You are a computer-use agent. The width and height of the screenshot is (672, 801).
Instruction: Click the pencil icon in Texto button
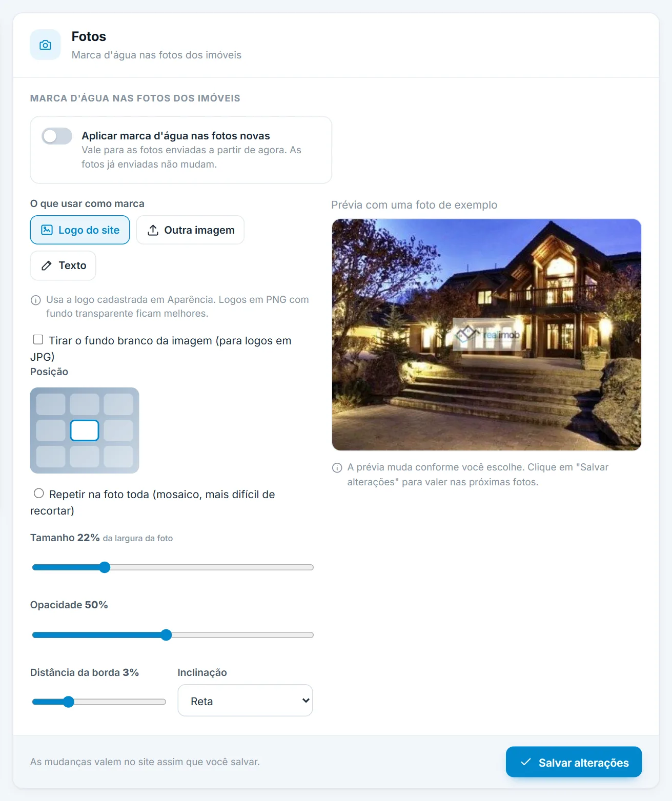[47, 265]
